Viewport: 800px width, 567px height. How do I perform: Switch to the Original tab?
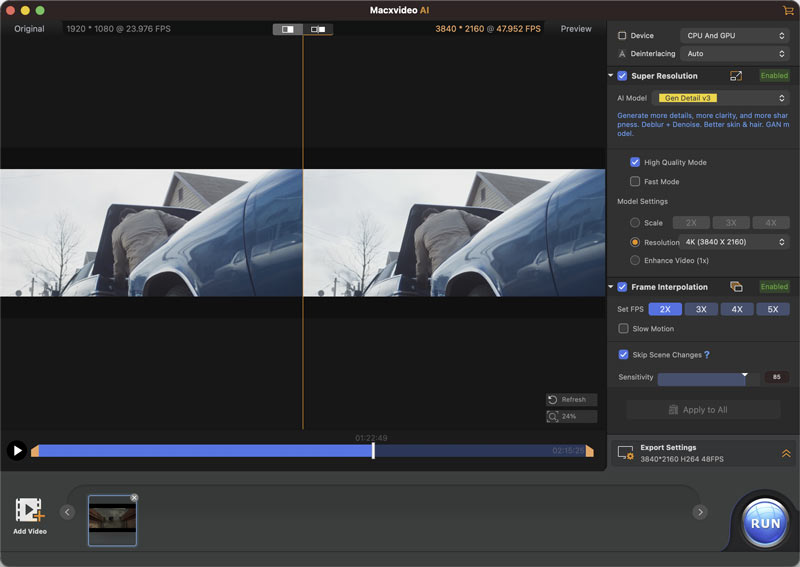[29, 29]
